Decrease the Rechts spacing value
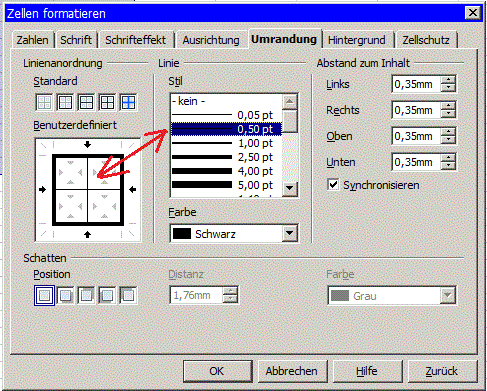The image size is (487, 391). [x=448, y=114]
